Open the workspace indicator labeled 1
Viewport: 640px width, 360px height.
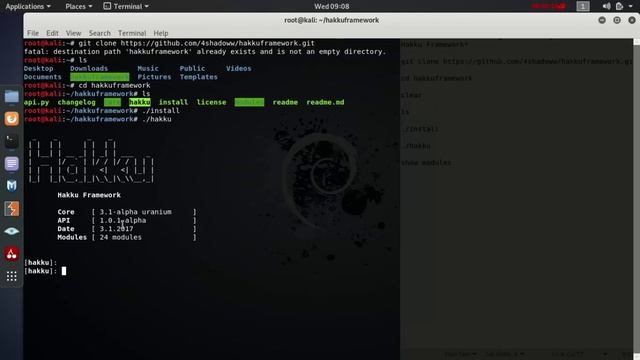click(583, 6)
